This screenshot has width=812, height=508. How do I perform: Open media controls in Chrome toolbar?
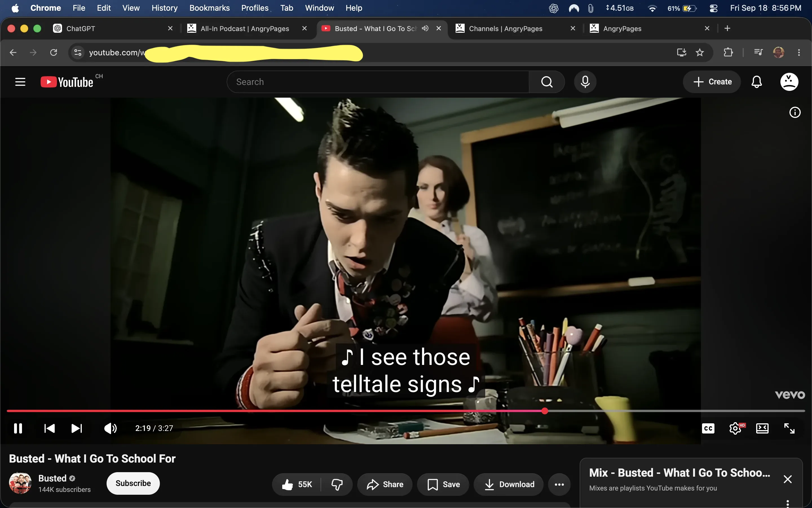click(x=758, y=52)
